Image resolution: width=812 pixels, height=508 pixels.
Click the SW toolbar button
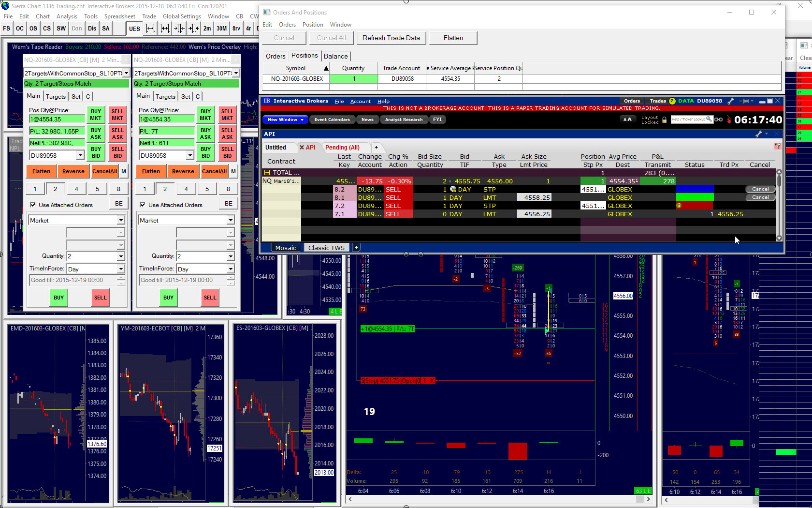coord(61,29)
